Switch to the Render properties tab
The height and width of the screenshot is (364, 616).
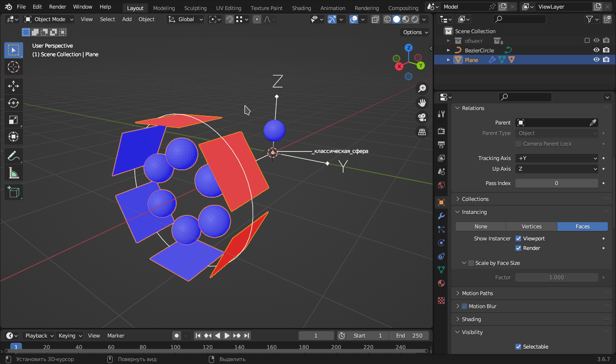441,132
